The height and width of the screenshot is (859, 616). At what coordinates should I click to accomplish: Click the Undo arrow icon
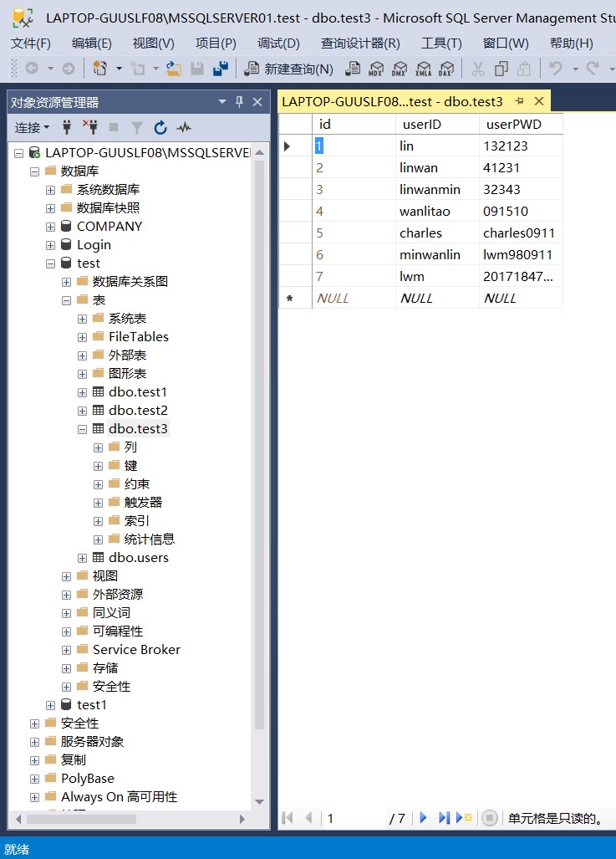556,69
